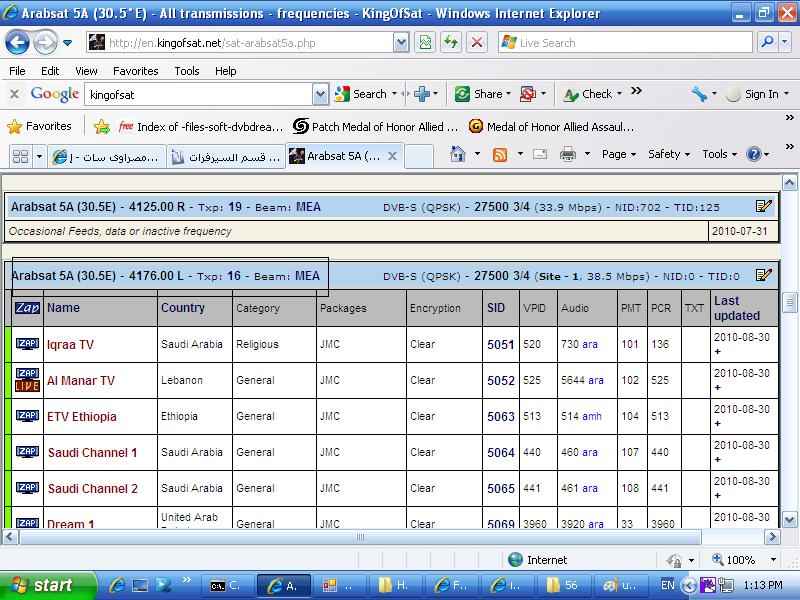
Task: Click the horizontal scrollbar right arrow
Action: pos(772,536)
